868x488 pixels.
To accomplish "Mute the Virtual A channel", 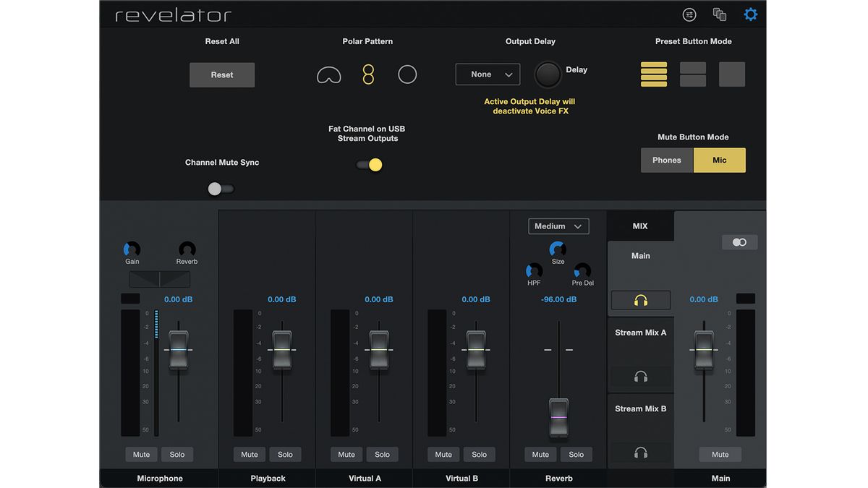I will point(346,455).
